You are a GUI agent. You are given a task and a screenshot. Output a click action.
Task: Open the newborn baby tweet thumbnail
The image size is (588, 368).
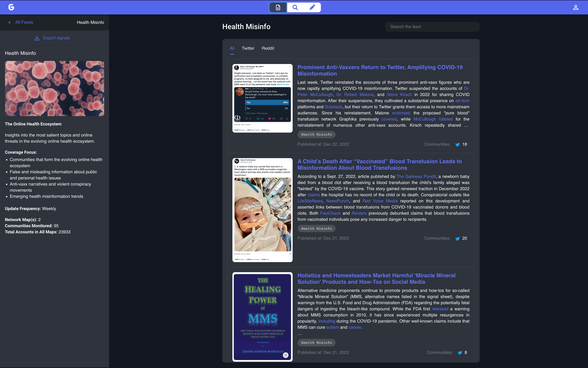262,210
